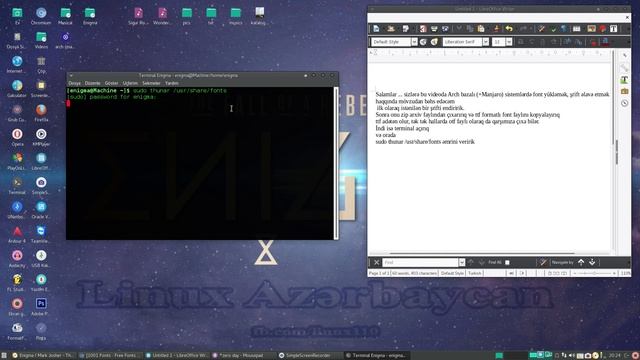Open the pics folder on desktop
The height and width of the screenshot is (360, 640).
point(187,16)
